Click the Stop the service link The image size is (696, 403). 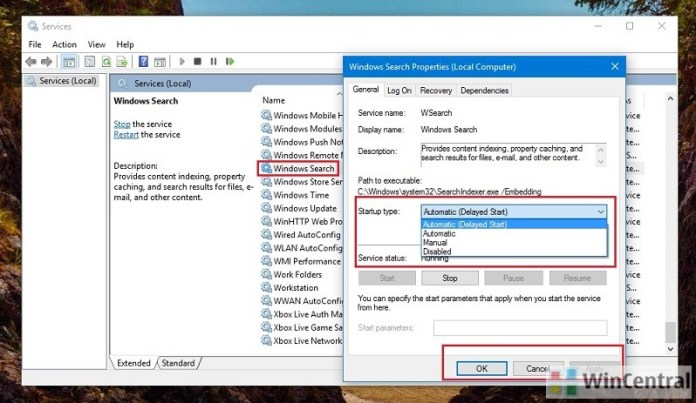click(x=122, y=124)
